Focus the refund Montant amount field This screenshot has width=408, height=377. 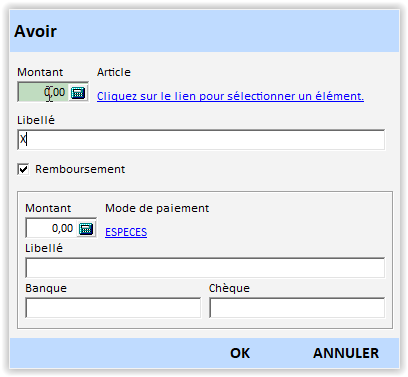51,228
